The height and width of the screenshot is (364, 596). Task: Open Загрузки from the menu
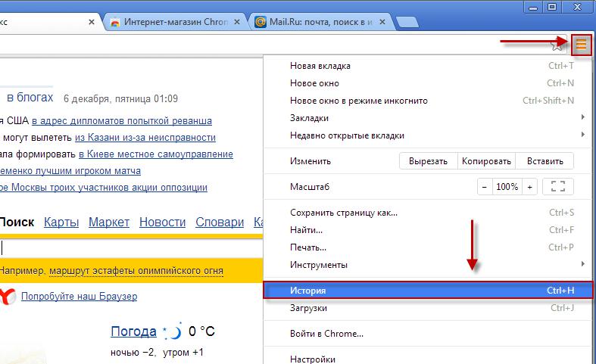coord(428,308)
